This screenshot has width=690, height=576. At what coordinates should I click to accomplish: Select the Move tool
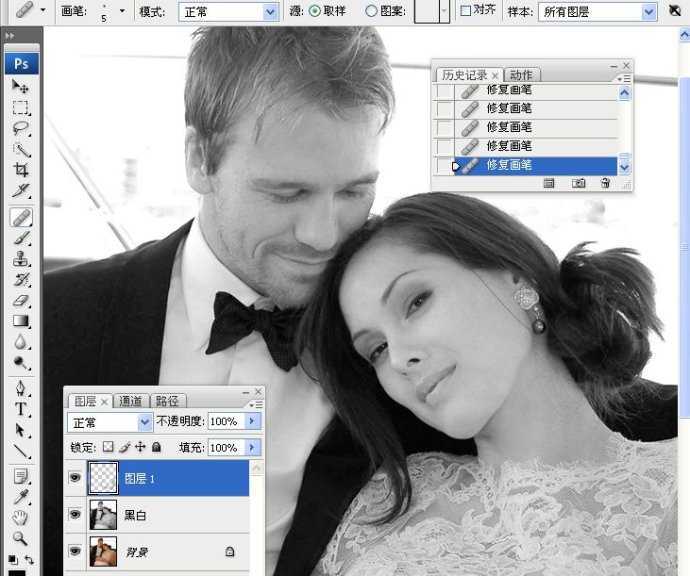point(20,86)
